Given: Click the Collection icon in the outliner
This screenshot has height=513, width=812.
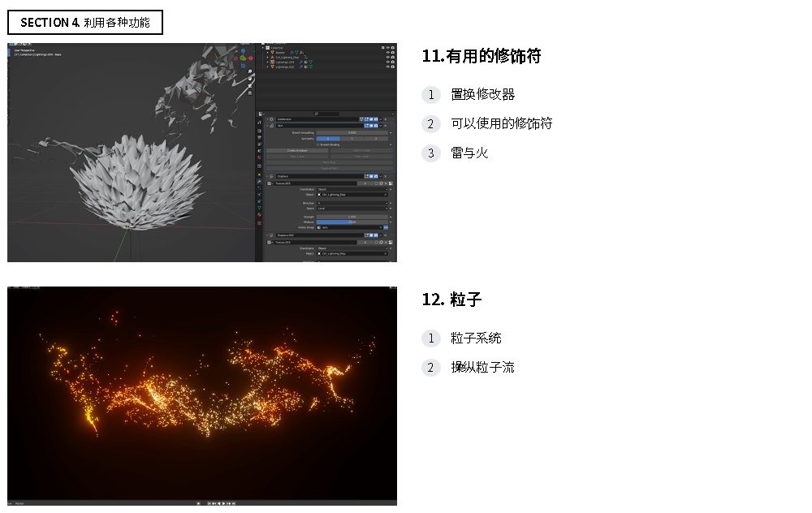Looking at the screenshot, I should 268,48.
